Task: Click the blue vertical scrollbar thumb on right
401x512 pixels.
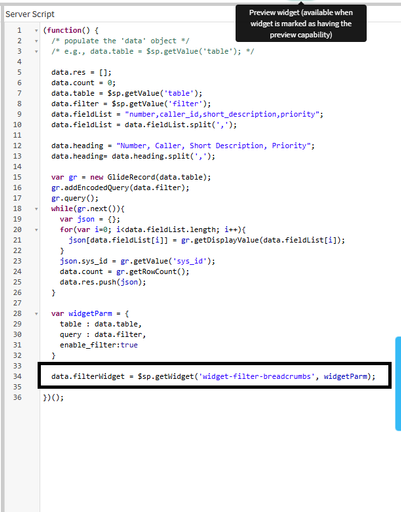Action: coord(398,384)
